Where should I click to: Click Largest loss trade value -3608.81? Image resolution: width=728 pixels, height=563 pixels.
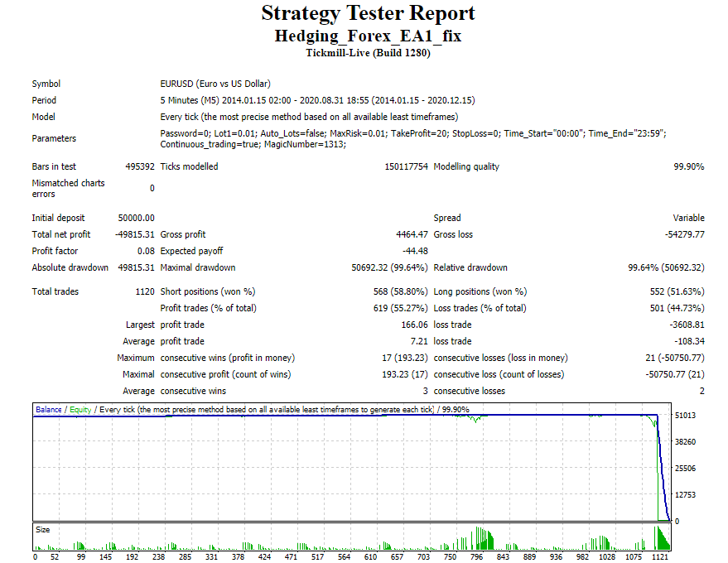pos(687,325)
